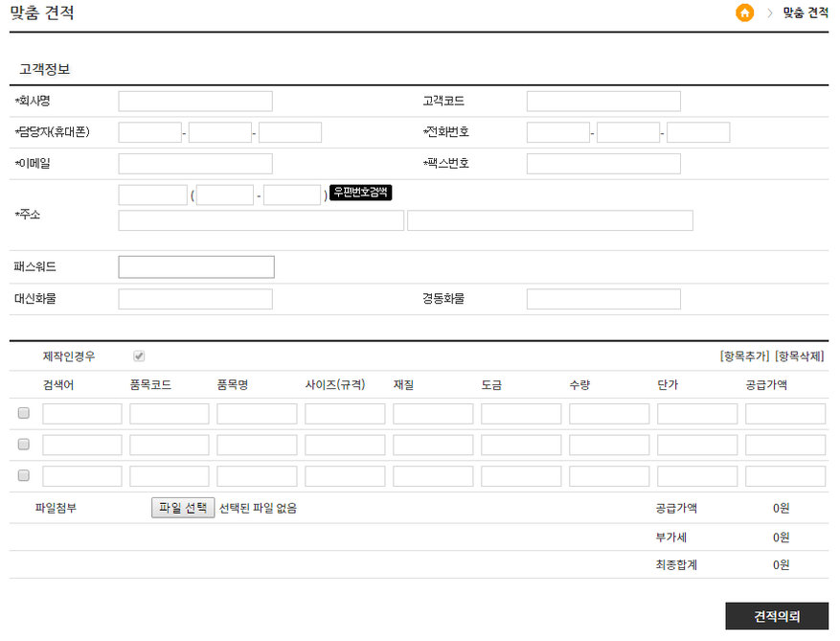This screenshot has height=641, width=840.
Task: Toggle the 제작인경우 checkbox
Action: tap(139, 356)
